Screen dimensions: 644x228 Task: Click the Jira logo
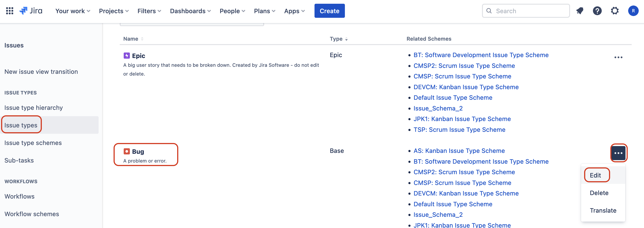pos(31,11)
